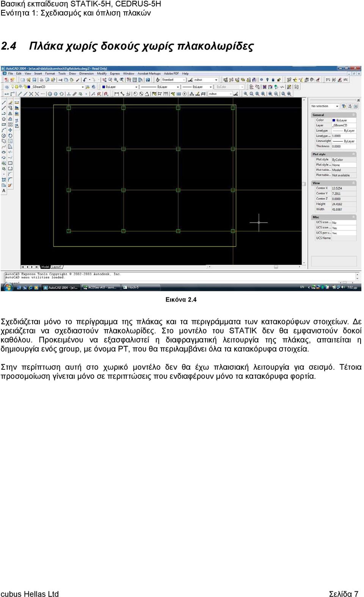Open the File menu
Viewport: 364px width, 597px height.
[11, 74]
